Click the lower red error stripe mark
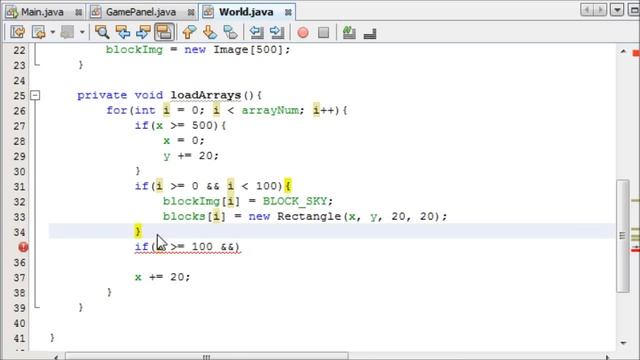The height and width of the screenshot is (360, 640). click(635, 249)
